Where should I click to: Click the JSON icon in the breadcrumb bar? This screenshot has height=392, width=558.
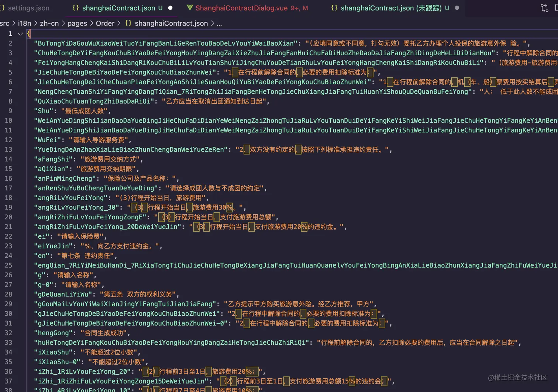128,23
